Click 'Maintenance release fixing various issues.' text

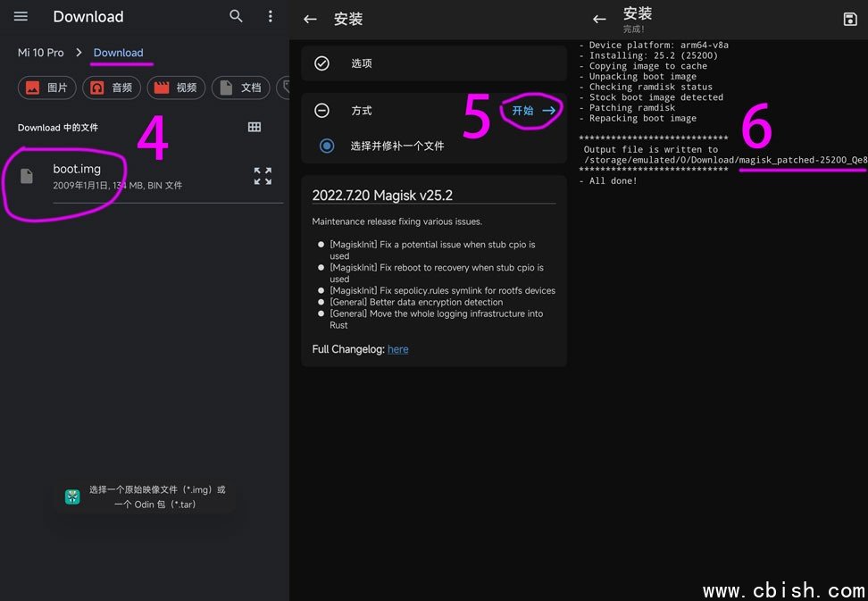coord(396,221)
